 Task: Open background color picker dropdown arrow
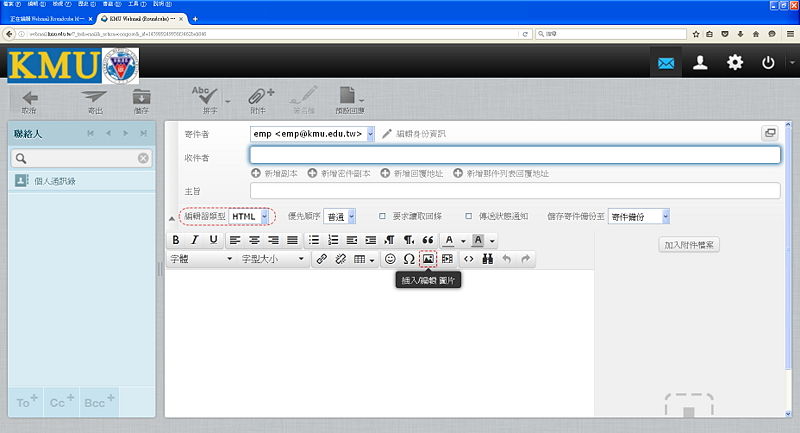click(492, 241)
